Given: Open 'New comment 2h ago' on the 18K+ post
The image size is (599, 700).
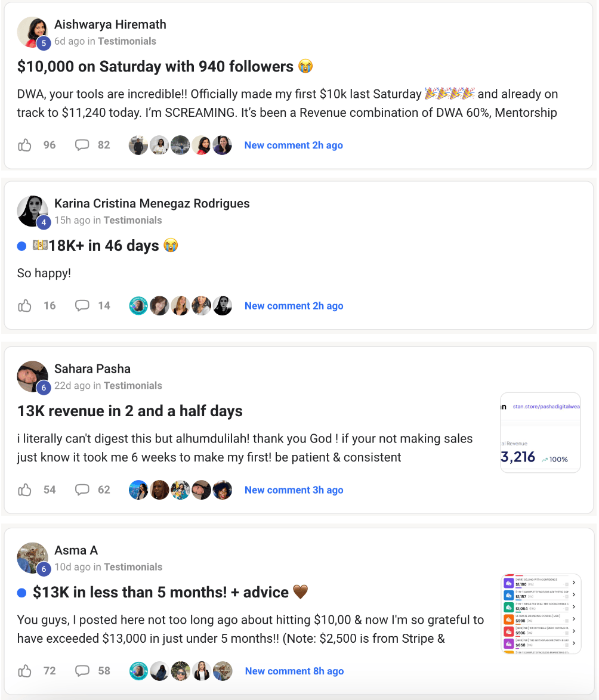Looking at the screenshot, I should [x=294, y=306].
